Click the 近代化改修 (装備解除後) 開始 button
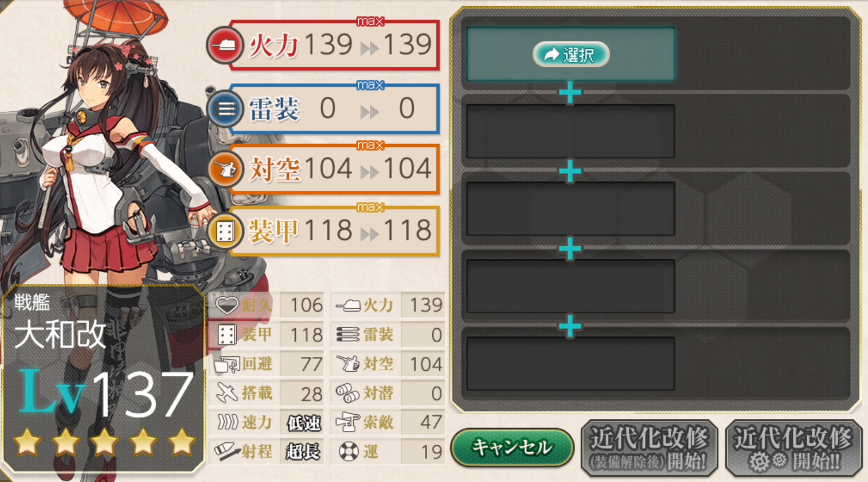 (x=650, y=448)
